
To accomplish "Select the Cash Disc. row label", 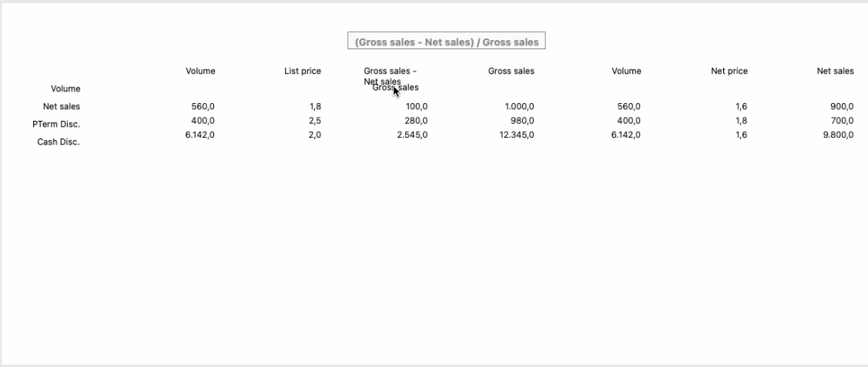I will (59, 142).
